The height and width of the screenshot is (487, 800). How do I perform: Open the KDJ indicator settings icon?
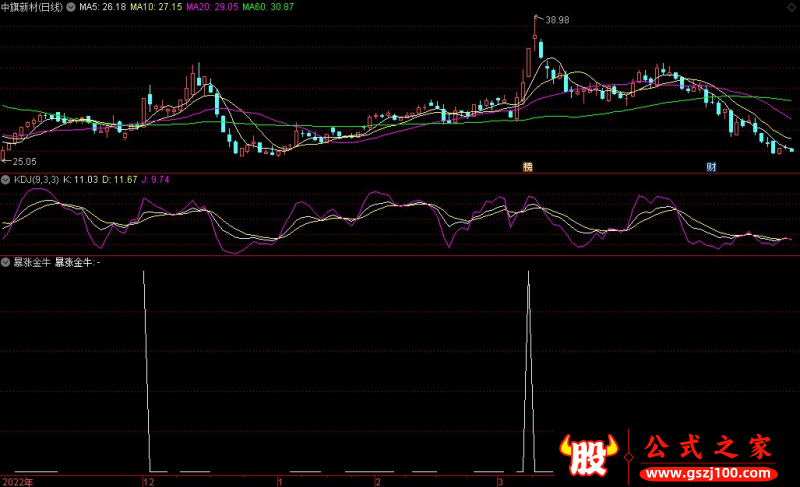coord(6,179)
